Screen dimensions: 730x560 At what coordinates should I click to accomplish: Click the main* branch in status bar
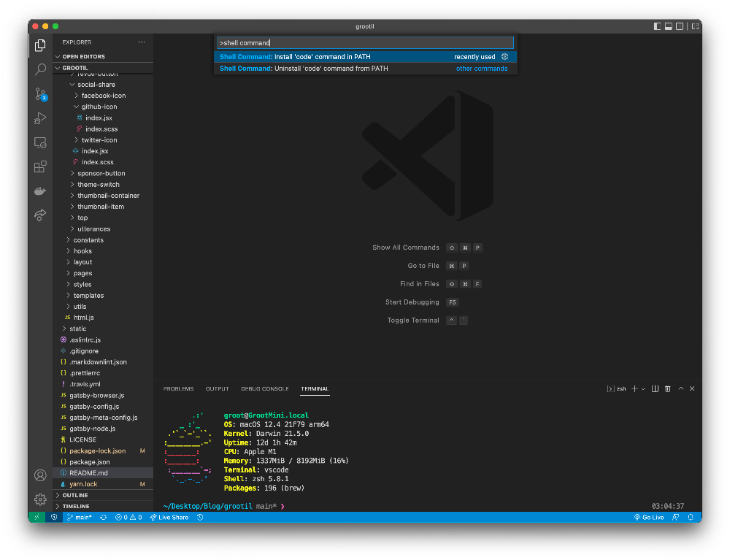coord(79,517)
